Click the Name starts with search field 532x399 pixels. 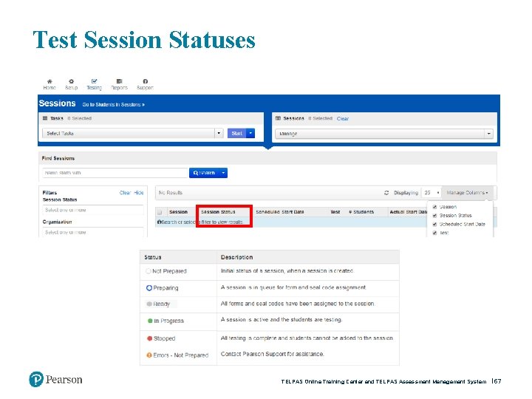(x=115, y=173)
